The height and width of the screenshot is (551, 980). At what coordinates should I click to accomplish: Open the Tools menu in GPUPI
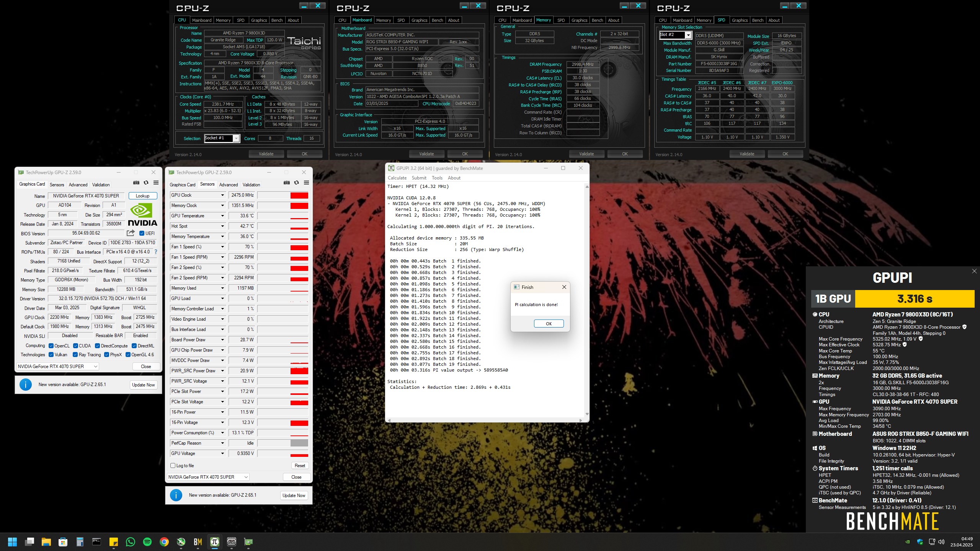(437, 178)
